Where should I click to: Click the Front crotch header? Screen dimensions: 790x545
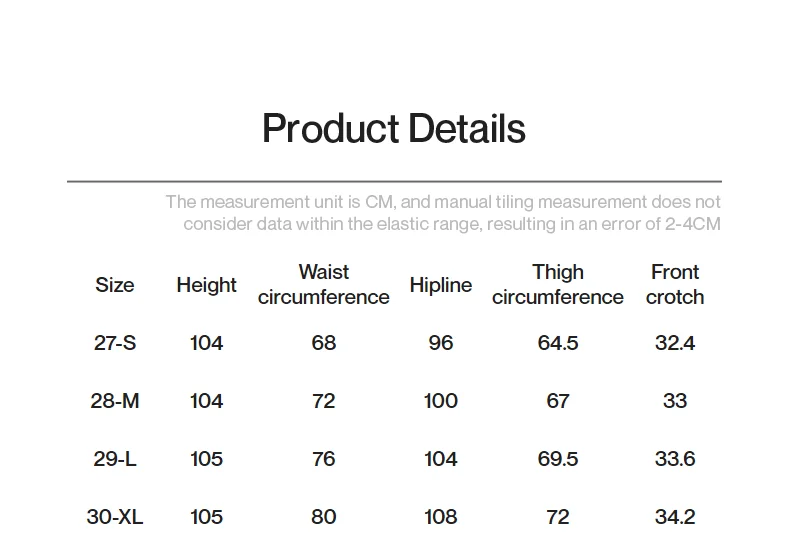[675, 285]
